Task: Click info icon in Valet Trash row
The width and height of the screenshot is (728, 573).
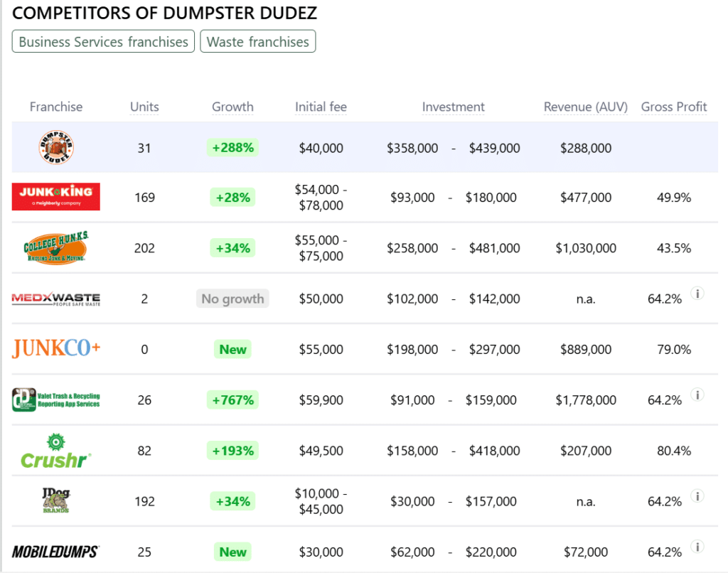Action: tap(697, 395)
